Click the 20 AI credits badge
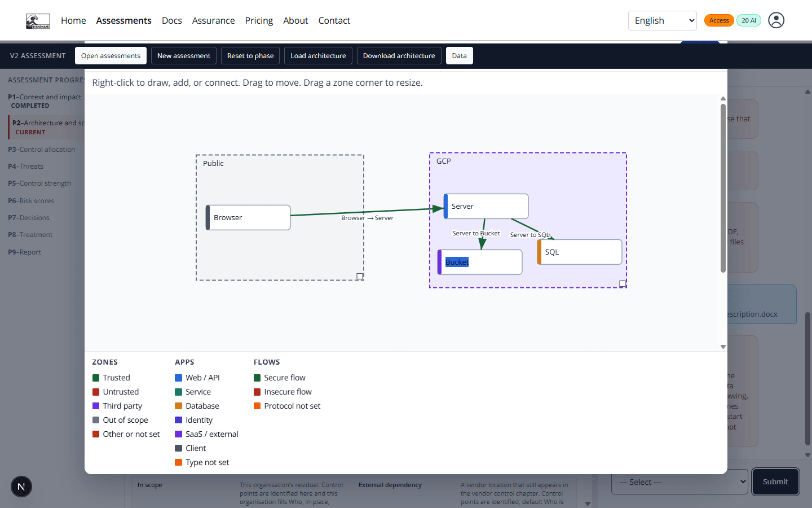This screenshot has height=508, width=812. click(x=749, y=20)
